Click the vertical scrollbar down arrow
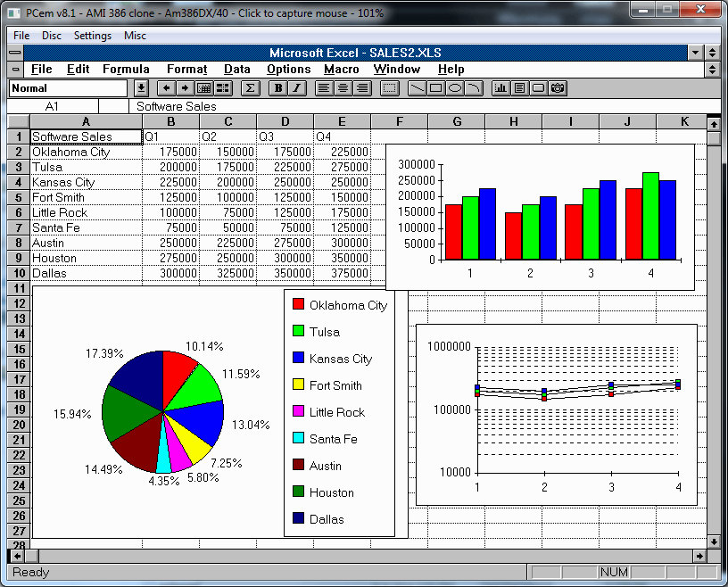The height and width of the screenshot is (587, 728). pos(713,541)
